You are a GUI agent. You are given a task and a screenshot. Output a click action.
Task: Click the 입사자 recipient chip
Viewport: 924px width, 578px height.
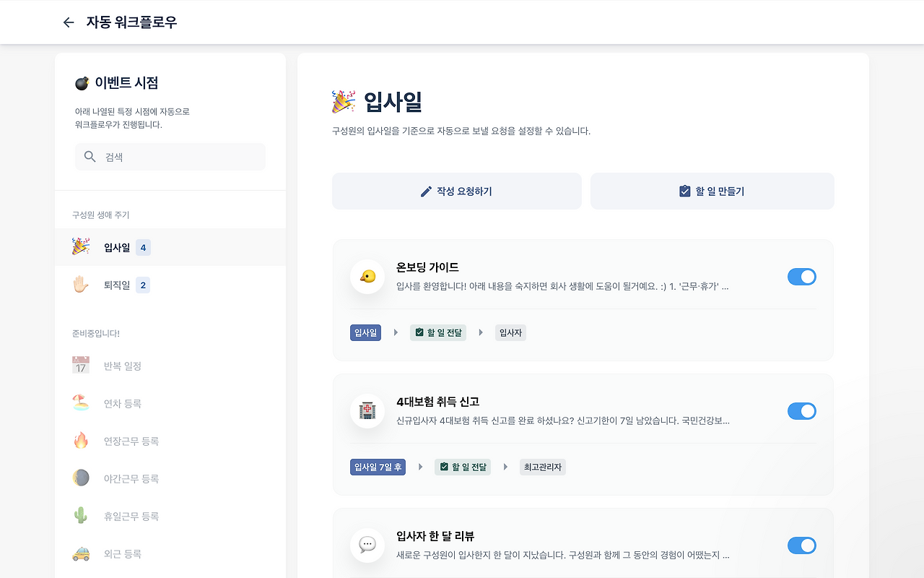(510, 333)
